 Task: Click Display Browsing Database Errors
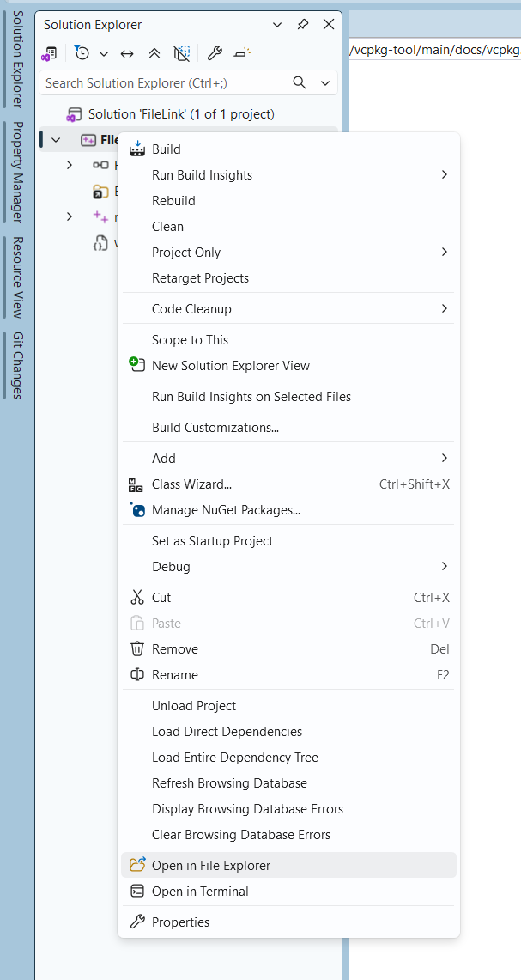coord(288,809)
